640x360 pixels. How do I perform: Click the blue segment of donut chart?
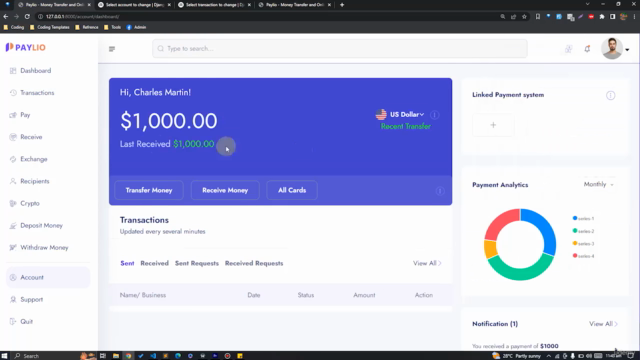tap(546, 229)
